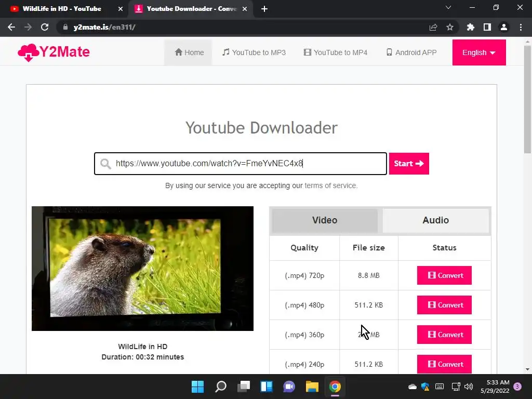Open the terms of service link

(x=331, y=185)
